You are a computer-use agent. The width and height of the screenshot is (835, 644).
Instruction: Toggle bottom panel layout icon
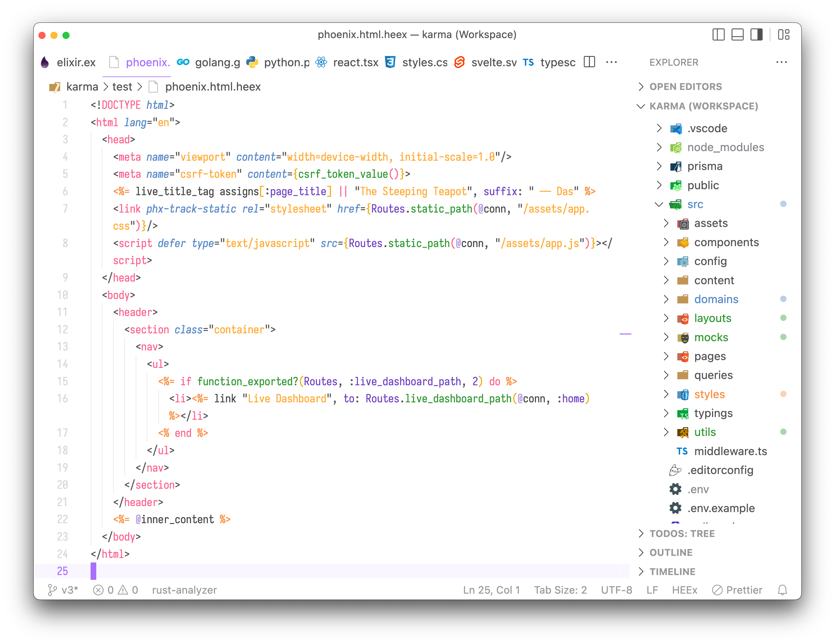(737, 35)
